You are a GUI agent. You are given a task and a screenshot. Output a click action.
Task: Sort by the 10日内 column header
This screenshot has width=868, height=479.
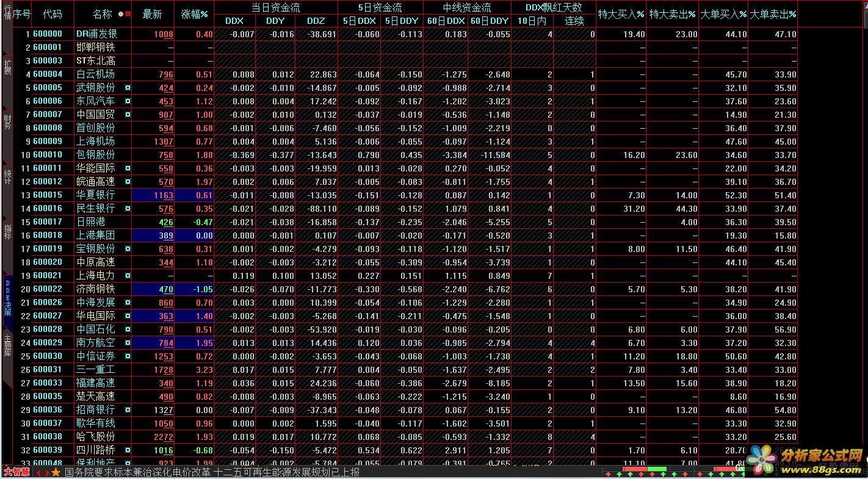point(531,21)
